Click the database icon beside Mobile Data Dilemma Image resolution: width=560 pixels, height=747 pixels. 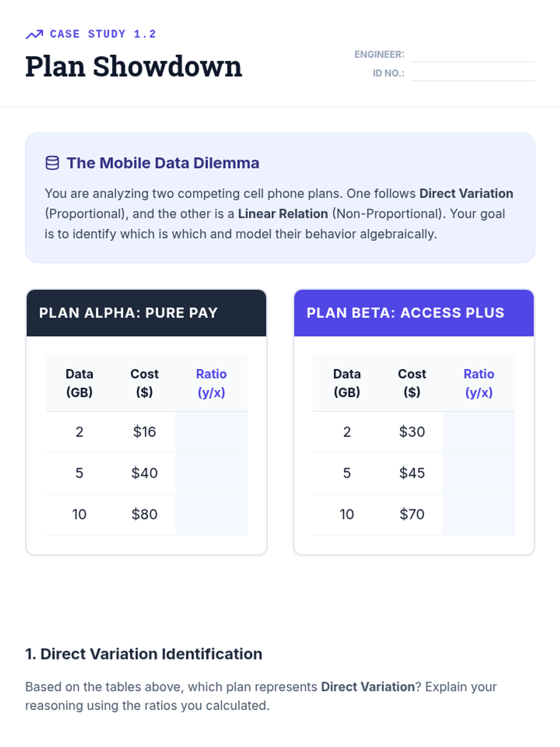coord(52,163)
